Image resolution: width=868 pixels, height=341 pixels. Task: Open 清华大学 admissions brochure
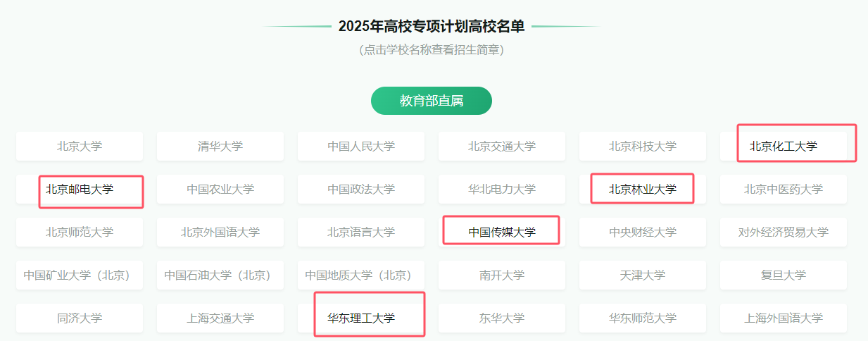coord(220,147)
